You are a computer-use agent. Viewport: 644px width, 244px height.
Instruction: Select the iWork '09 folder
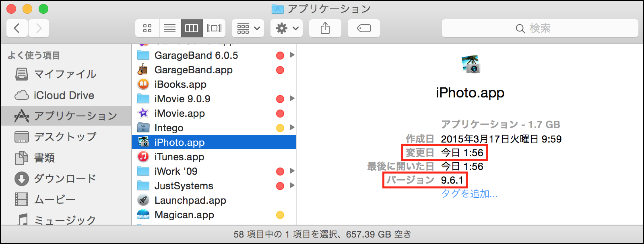[x=214, y=171]
